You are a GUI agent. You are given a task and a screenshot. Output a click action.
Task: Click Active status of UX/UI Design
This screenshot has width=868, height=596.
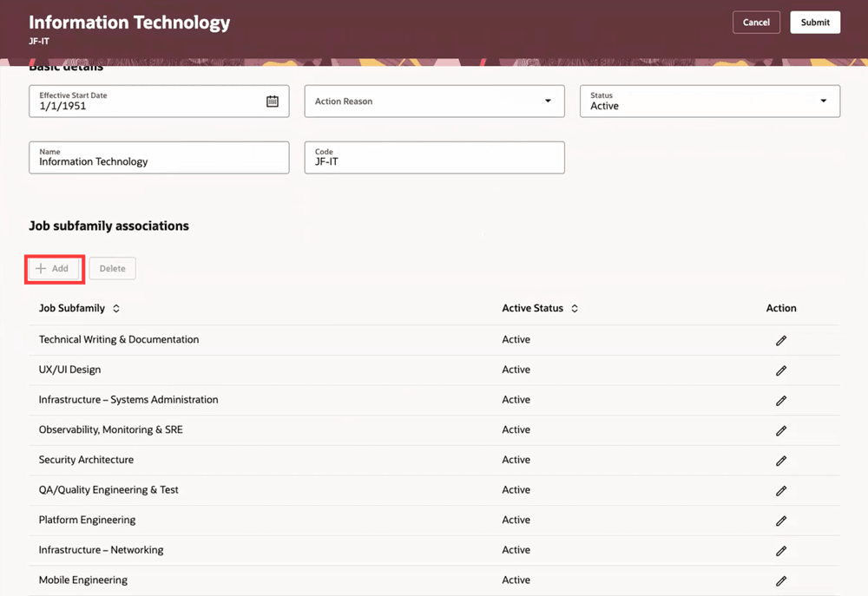(516, 370)
